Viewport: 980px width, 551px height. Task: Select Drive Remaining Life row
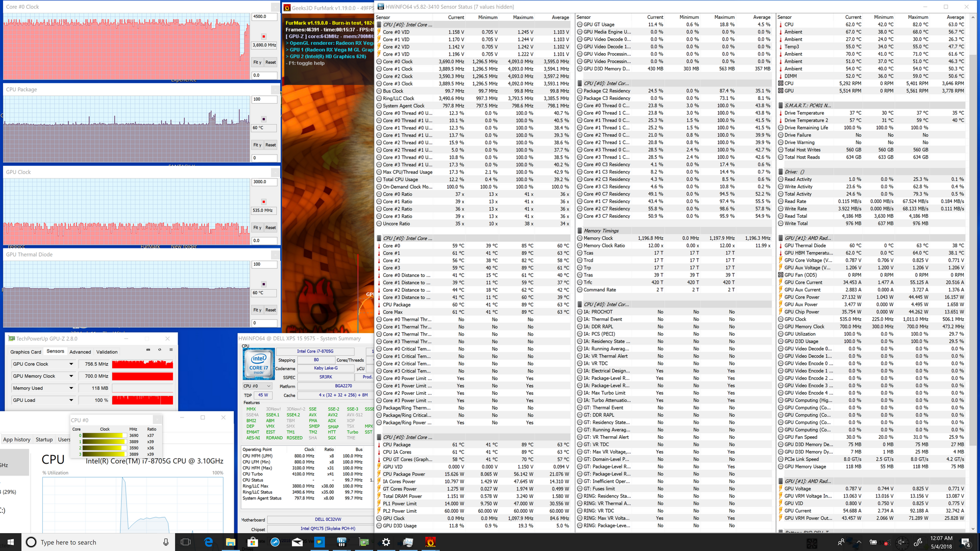tap(871, 128)
